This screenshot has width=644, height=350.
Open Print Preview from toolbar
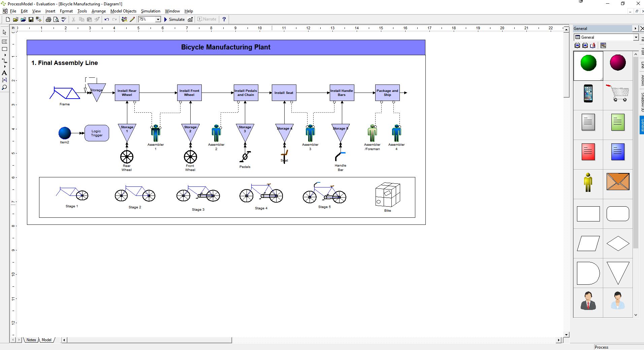(56, 20)
